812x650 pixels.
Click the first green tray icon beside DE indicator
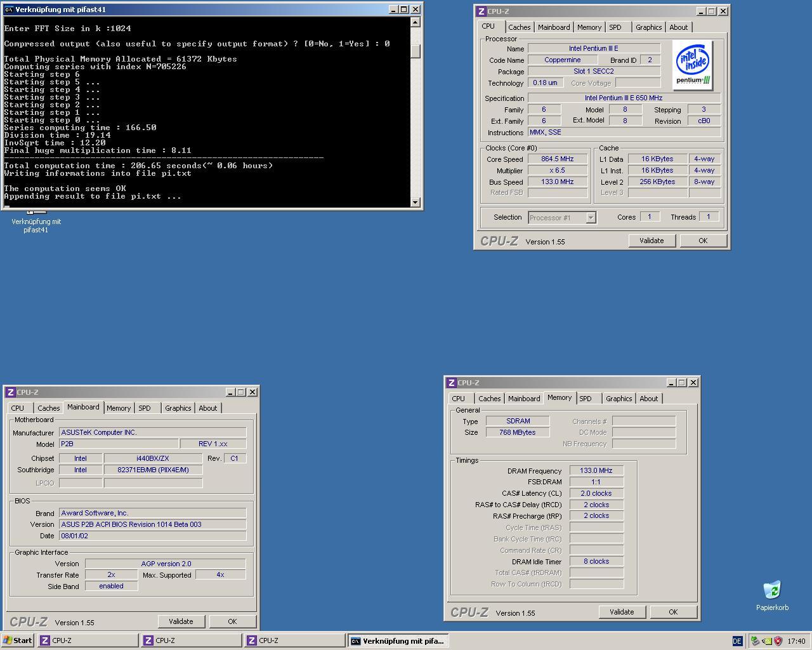755,641
